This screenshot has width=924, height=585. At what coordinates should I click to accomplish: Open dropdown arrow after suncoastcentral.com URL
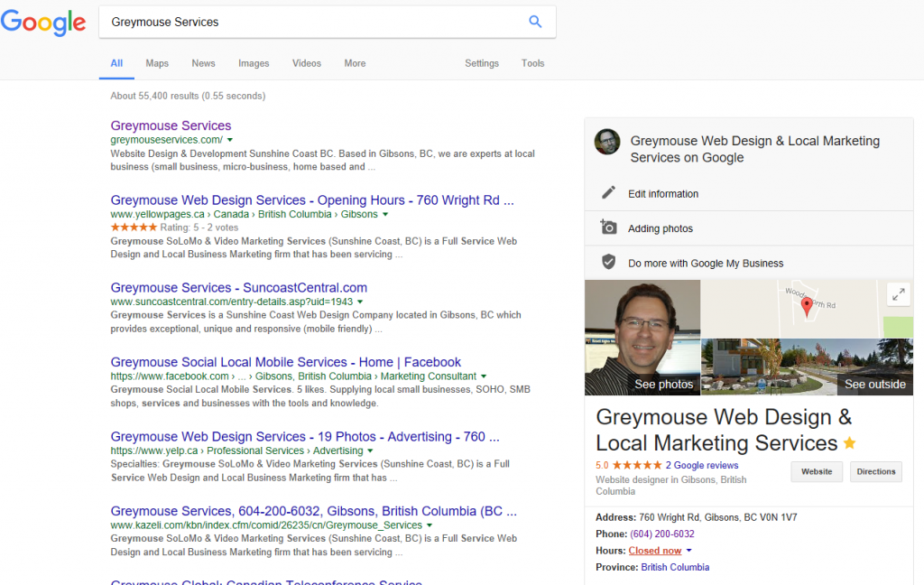(x=360, y=302)
